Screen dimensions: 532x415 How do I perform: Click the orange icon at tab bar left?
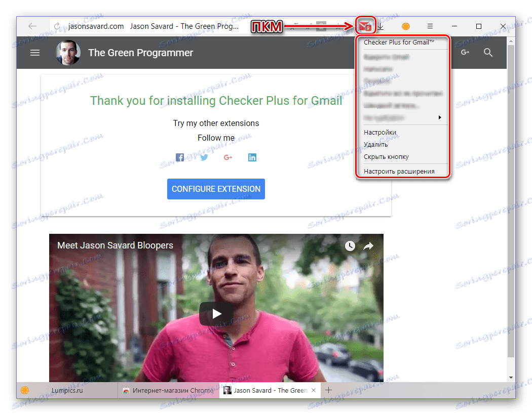point(25,390)
